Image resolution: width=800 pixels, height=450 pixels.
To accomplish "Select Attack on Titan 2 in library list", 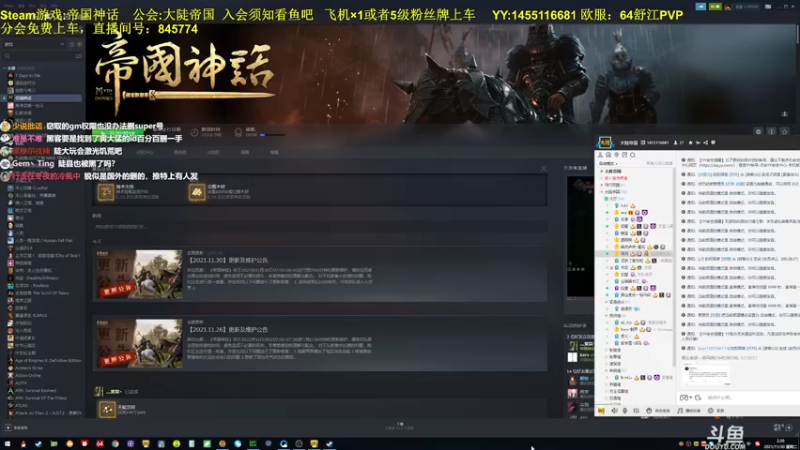I will click(x=45, y=413).
